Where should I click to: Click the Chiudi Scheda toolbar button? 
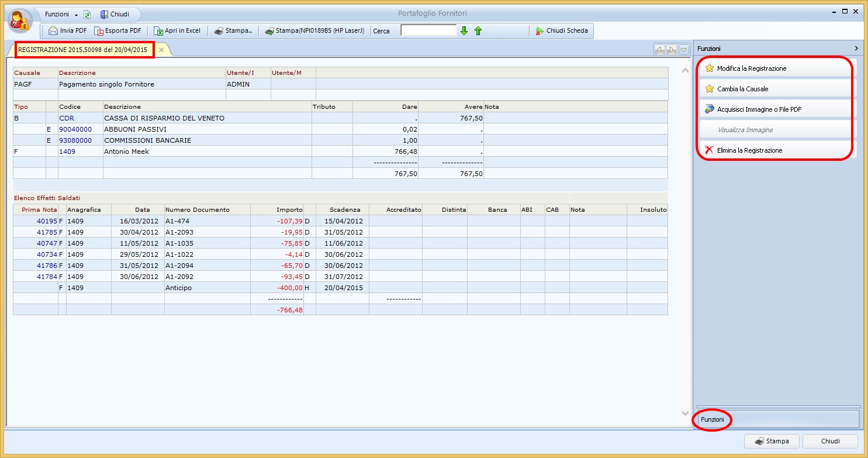(x=561, y=31)
